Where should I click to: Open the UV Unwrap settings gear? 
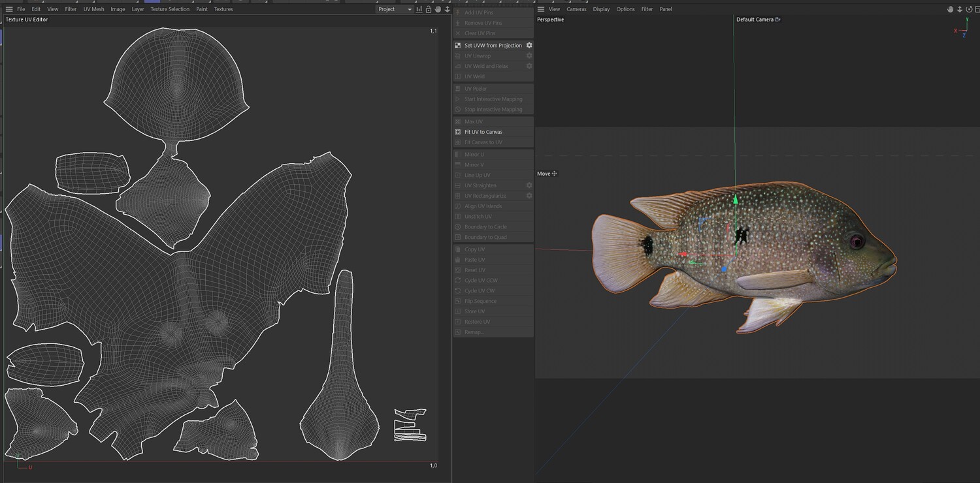[x=529, y=55]
